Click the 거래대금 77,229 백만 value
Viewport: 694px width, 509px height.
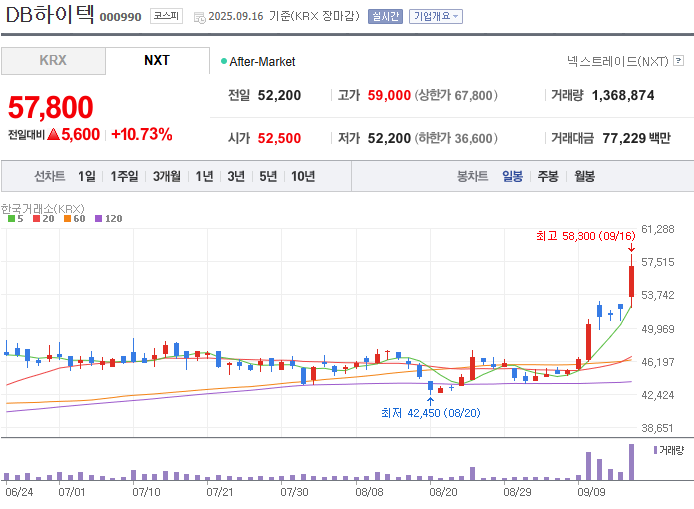pyautogui.click(x=636, y=138)
